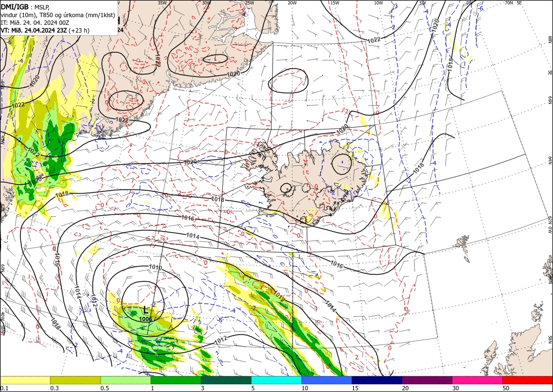Select the 1006 low pressure value label

click(x=145, y=319)
